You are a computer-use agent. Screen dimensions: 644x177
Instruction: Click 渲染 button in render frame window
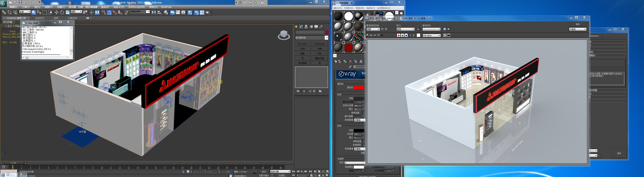tap(578, 24)
